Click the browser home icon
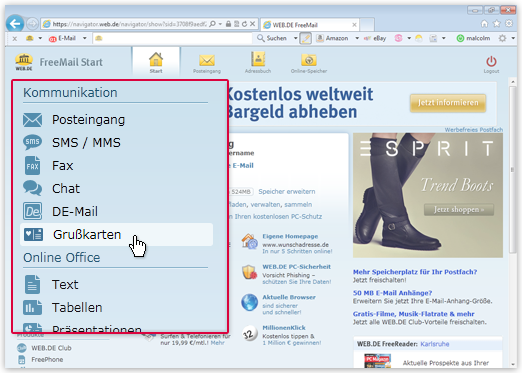The image size is (522, 373). [484, 24]
